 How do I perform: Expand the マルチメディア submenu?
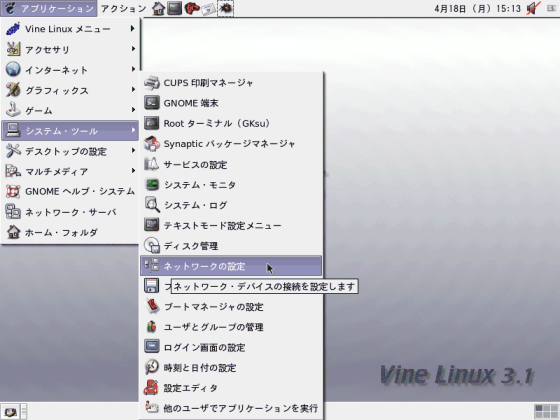pos(70,171)
